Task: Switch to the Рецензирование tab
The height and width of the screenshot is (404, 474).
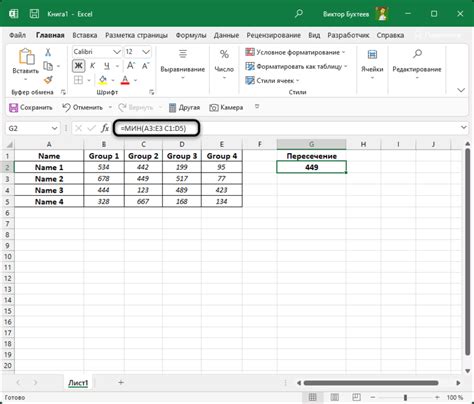Action: 273,35
